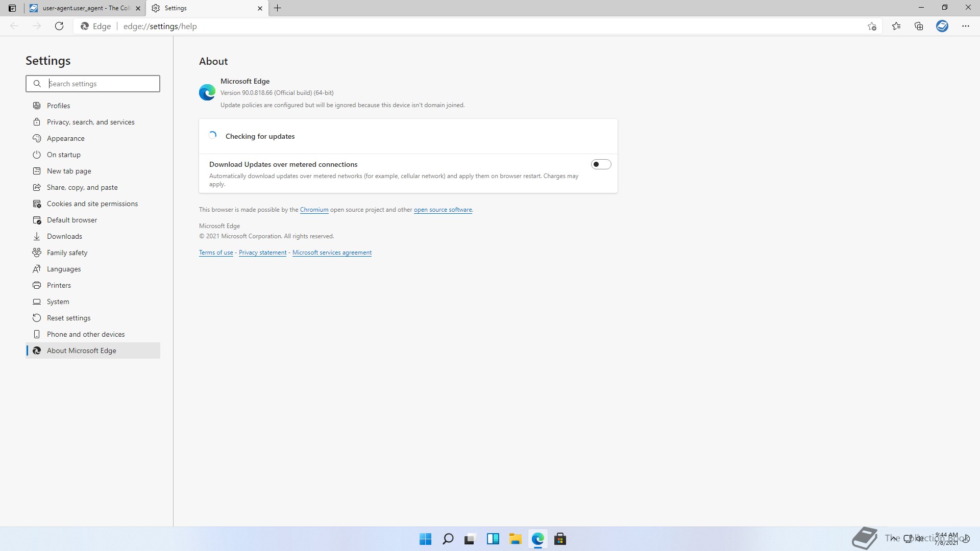Close the Settings tab

[x=260, y=8]
